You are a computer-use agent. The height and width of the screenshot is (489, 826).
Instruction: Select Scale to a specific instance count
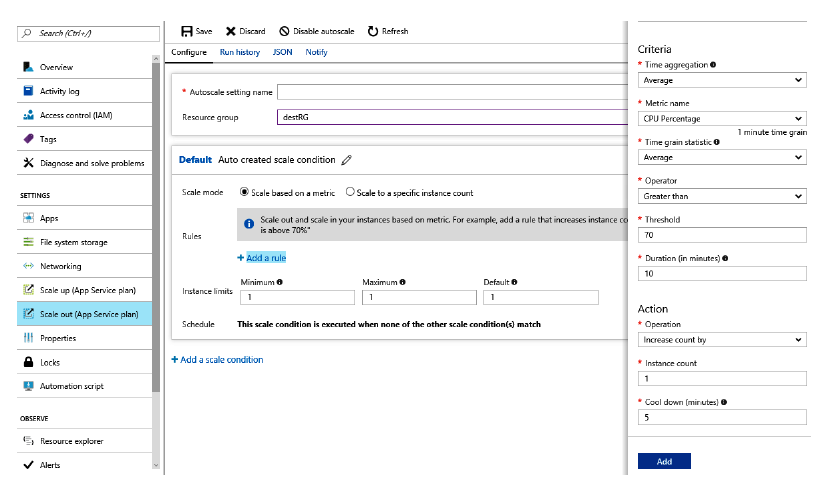click(350, 192)
